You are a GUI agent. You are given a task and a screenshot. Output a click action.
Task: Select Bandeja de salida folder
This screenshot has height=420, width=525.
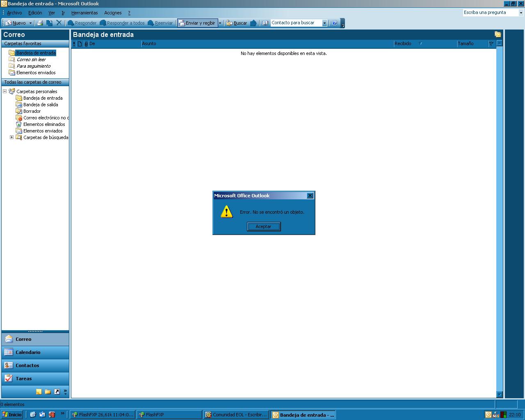click(x=41, y=105)
